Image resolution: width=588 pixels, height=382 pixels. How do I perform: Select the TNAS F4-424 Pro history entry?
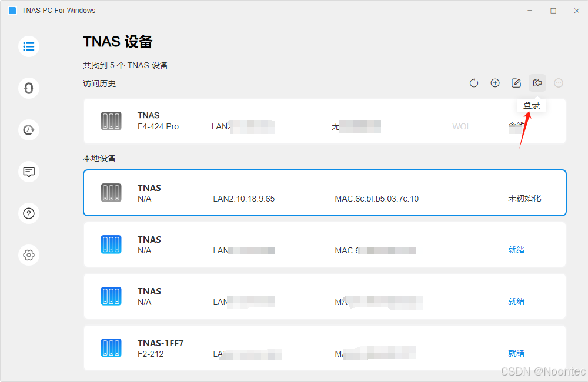pyautogui.click(x=325, y=121)
